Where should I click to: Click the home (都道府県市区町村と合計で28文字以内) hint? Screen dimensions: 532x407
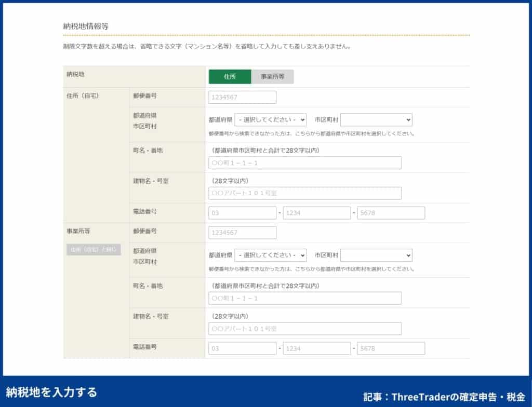[x=265, y=150]
